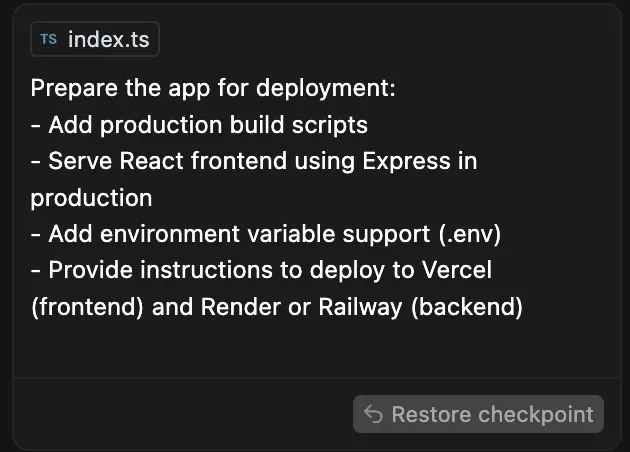Viewport: 630px width, 452px height.
Task: Click the word "React" in the message
Action: pyautogui.click(x=151, y=161)
